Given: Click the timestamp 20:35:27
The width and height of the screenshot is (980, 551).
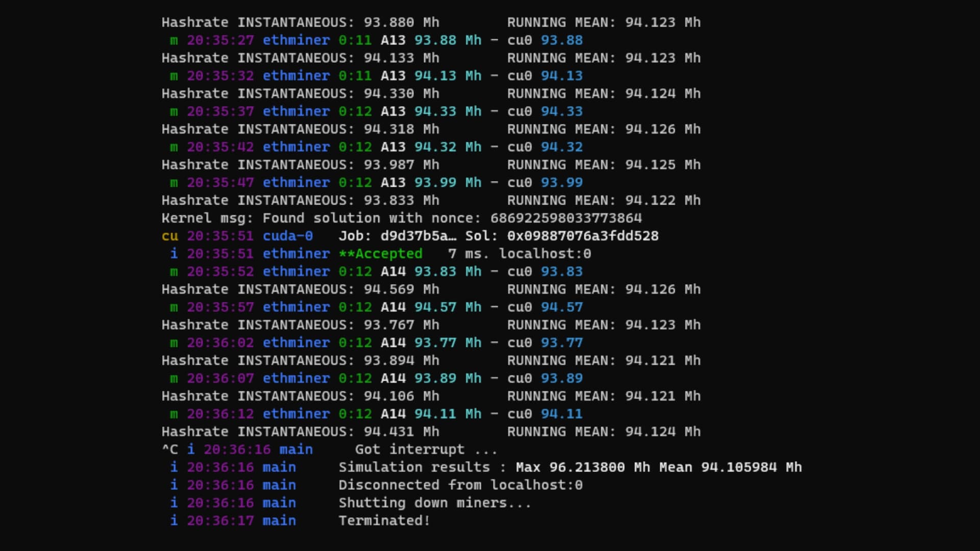Looking at the screenshot, I should (220, 40).
